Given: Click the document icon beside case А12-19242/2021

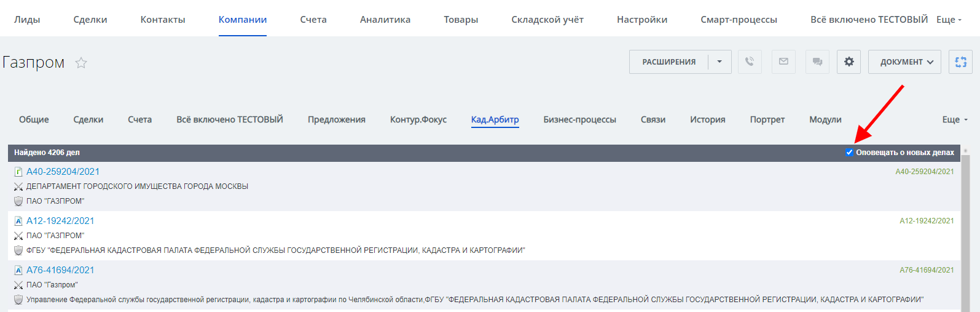Looking at the screenshot, I should 18,221.
